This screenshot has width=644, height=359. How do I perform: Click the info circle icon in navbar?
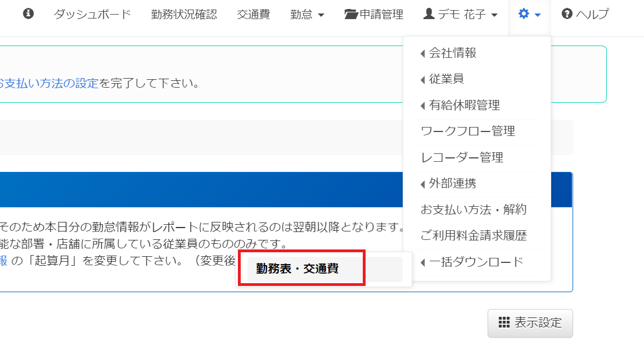[28, 14]
